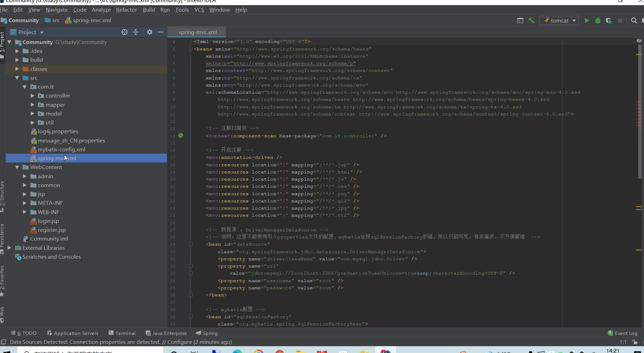Open Project panel settings gear
This screenshot has height=353, width=644.
tap(149, 32)
